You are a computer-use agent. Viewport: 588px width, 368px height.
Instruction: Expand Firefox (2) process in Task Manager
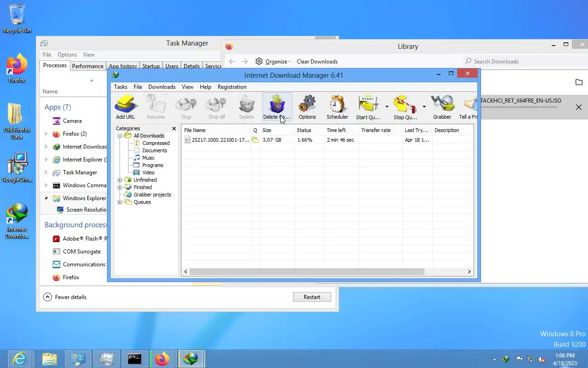click(x=46, y=134)
